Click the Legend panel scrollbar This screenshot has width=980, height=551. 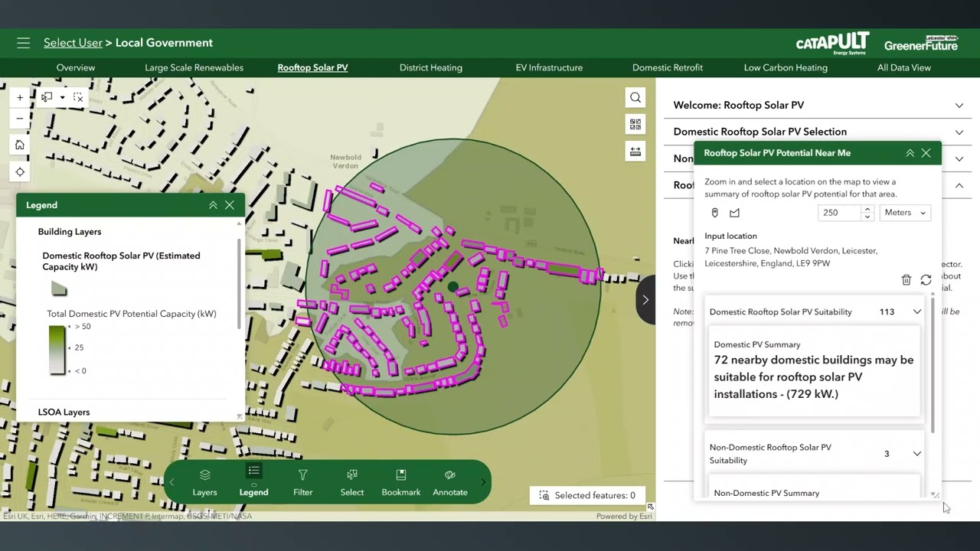coord(239,285)
